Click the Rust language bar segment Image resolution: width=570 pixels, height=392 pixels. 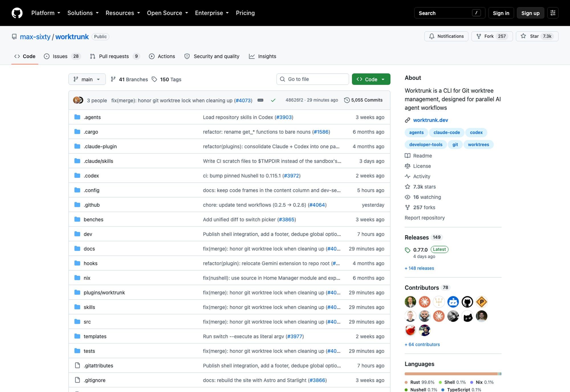coord(451,374)
